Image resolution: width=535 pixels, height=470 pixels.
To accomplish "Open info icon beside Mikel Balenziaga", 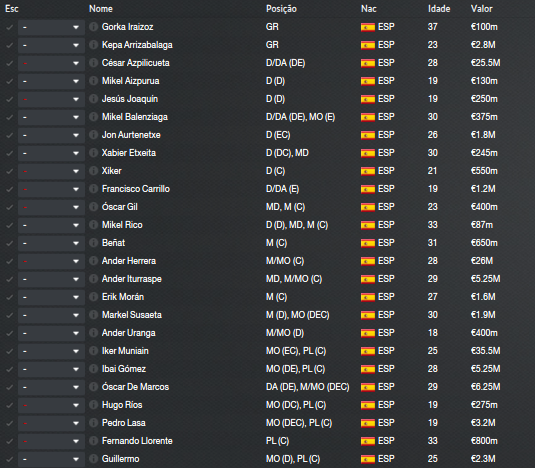I will point(93,117).
